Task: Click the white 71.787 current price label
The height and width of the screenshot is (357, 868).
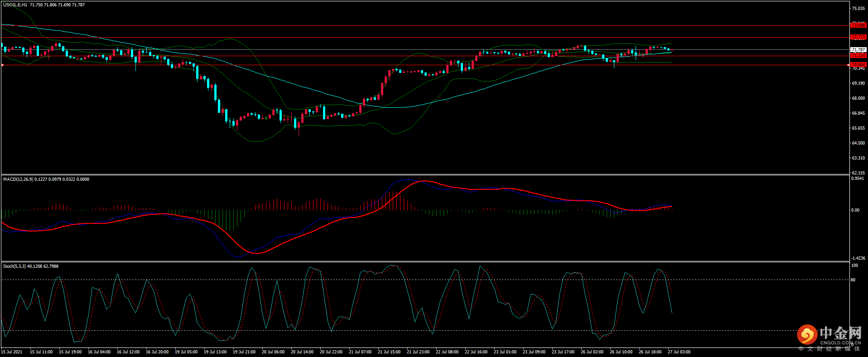Action: (858, 50)
